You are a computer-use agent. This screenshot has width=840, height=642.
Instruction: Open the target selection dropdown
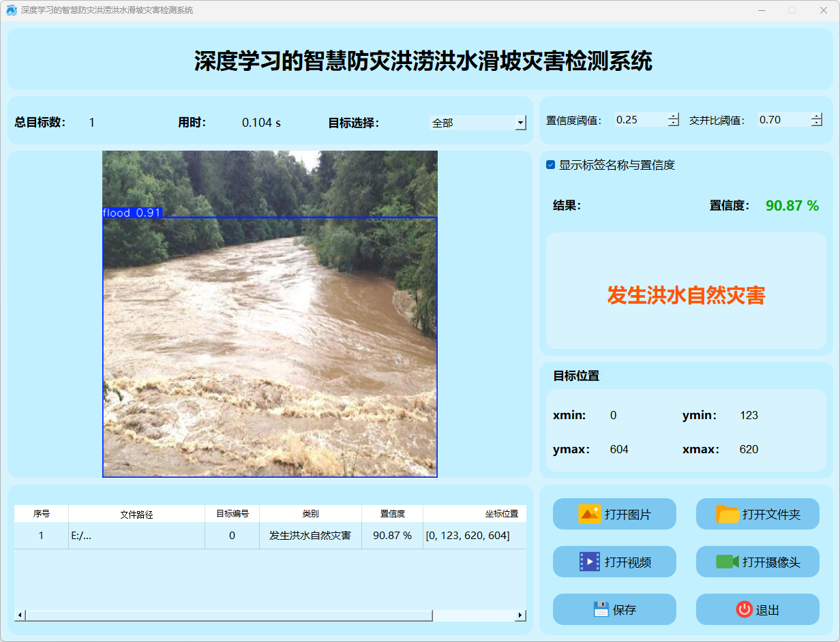pos(520,123)
